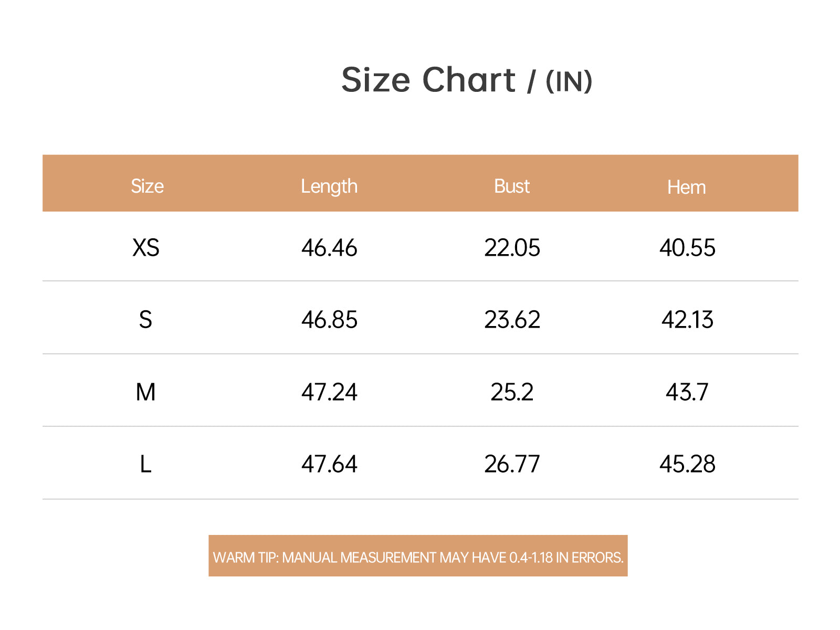Select the Length column header
The height and width of the screenshot is (630, 840).
(329, 187)
